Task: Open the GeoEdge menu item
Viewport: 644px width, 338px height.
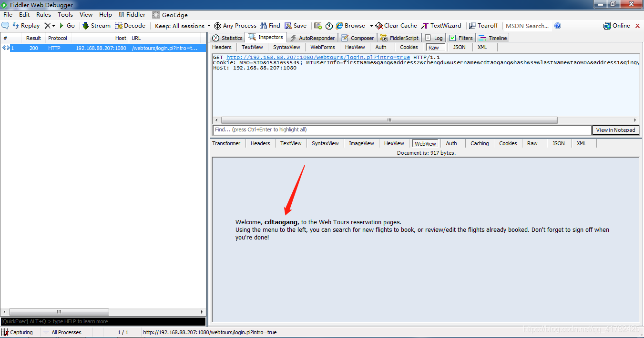Action: (170, 15)
